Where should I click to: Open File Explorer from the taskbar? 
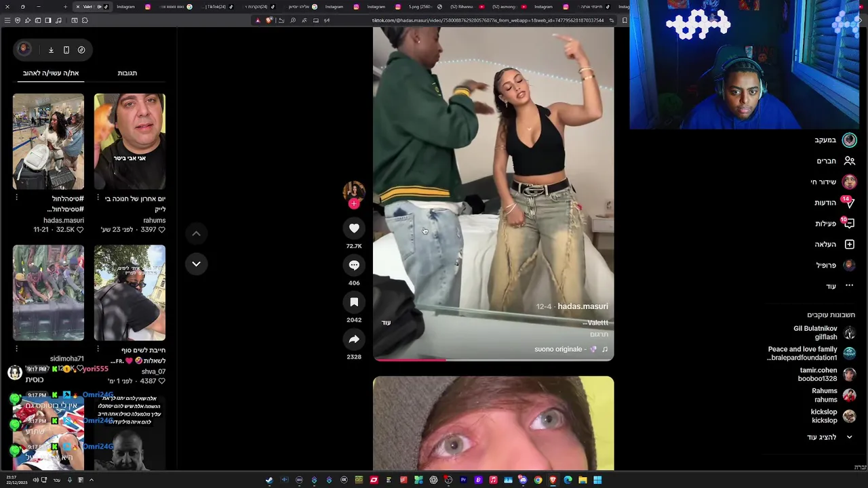583,480
